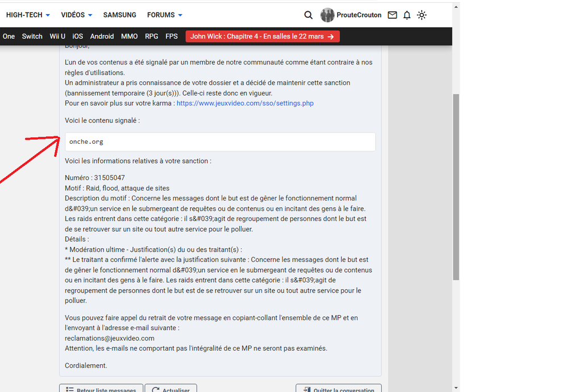
Task: Select the Android platform tab
Action: pos(102,36)
